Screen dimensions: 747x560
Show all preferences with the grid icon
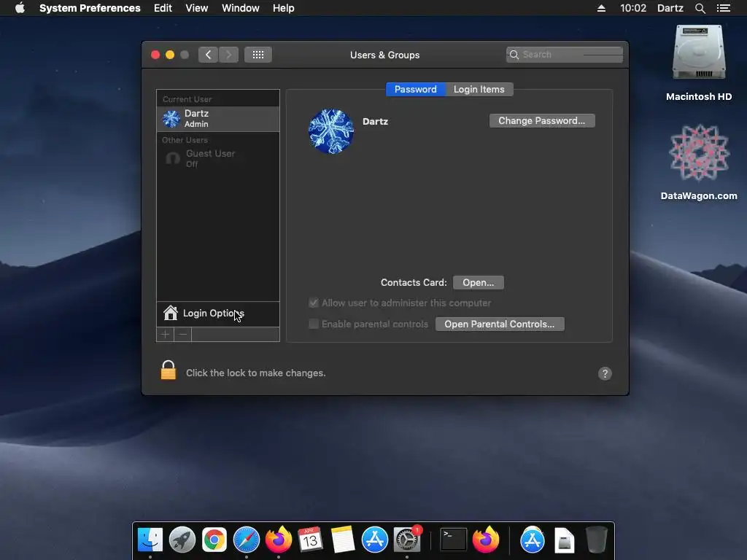(x=258, y=55)
